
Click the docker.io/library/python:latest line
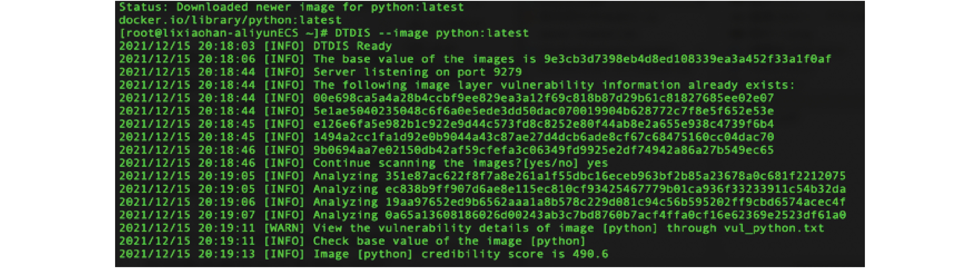pyautogui.click(x=230, y=20)
